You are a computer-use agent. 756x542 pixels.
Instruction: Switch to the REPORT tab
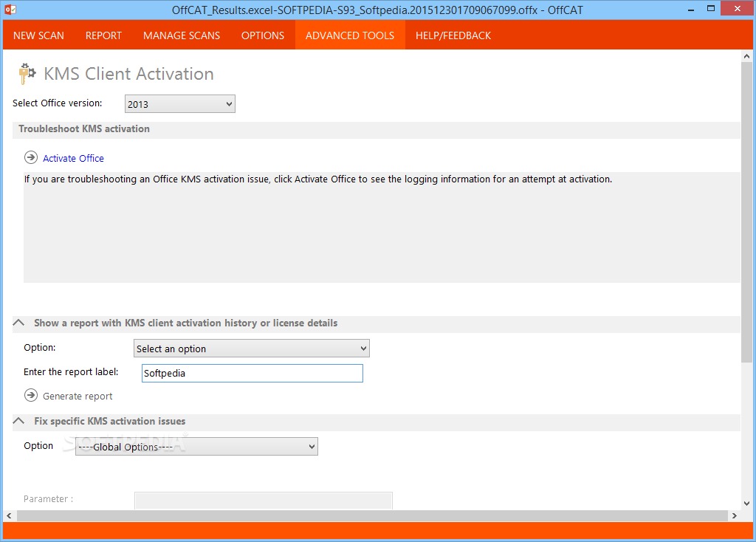tap(103, 35)
